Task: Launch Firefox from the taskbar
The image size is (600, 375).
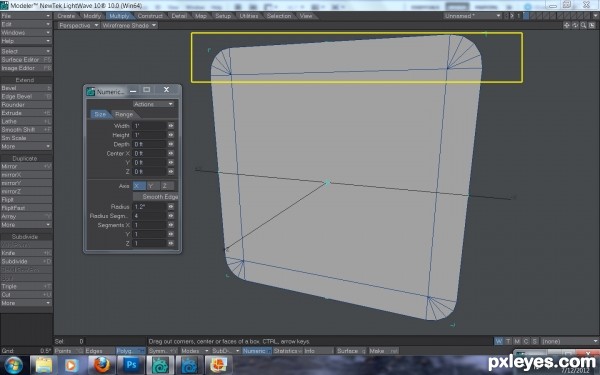Action: pos(101,365)
